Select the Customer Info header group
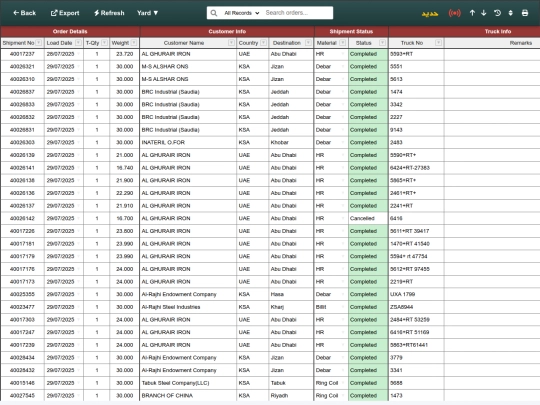The height and width of the screenshot is (405, 540). click(227, 31)
